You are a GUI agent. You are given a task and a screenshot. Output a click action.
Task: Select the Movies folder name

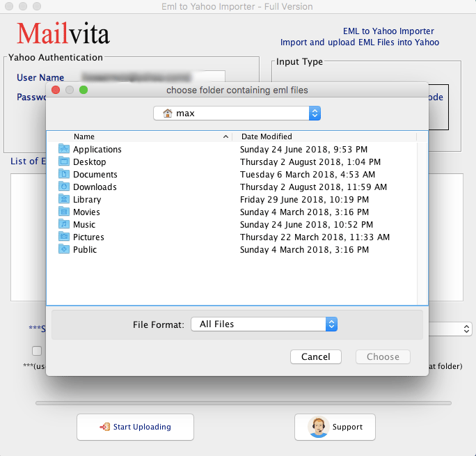tap(86, 212)
